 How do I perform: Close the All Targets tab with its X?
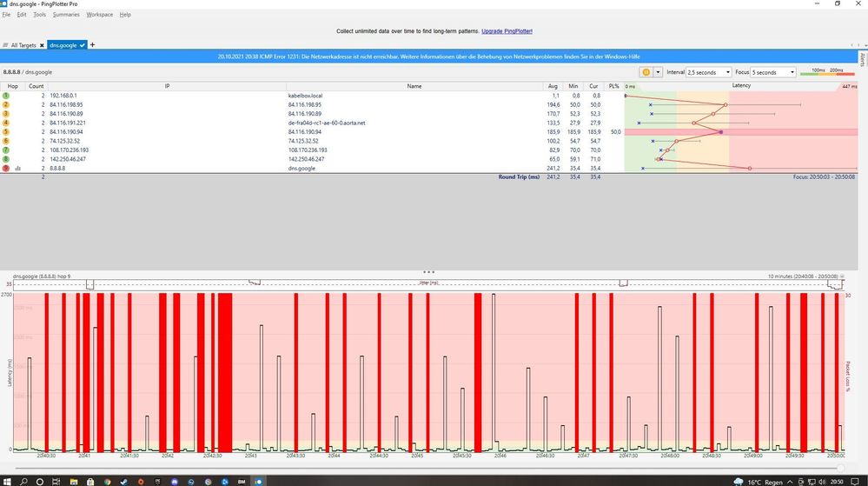(42, 45)
